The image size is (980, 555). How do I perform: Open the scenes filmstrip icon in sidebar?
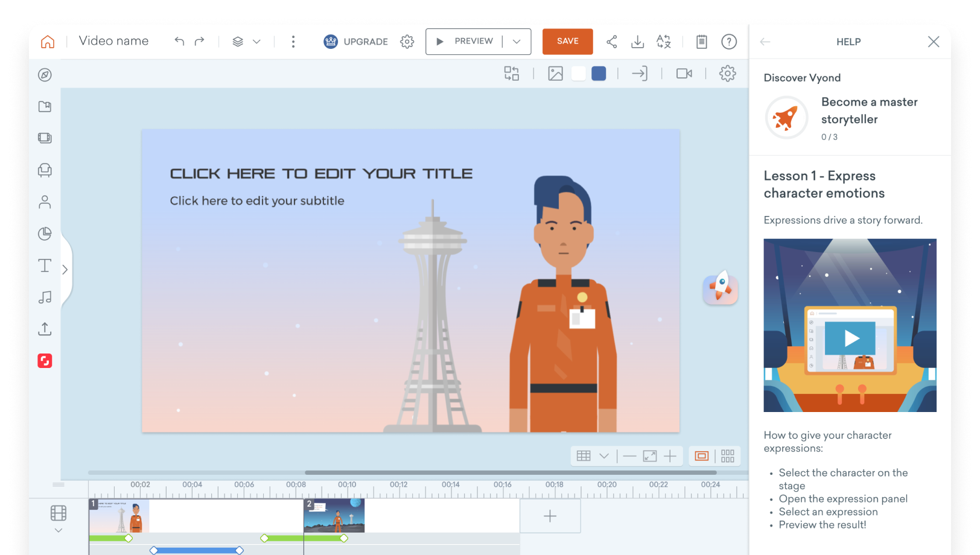[x=45, y=138]
